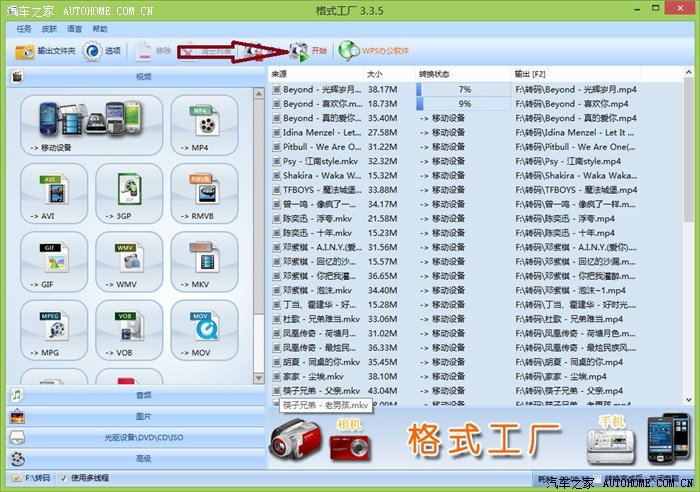Open Options (选项) settings
This screenshot has height=492, width=700.
(x=102, y=50)
